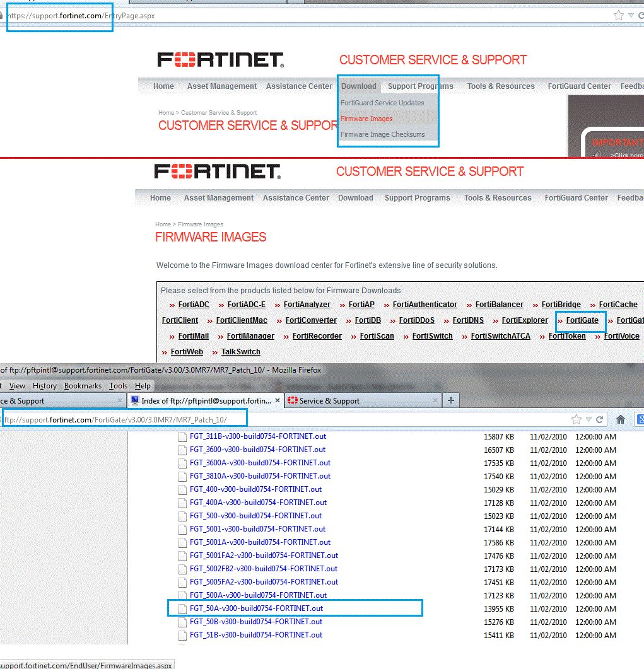This screenshot has width=644, height=669.
Task: Download FGT_400A-v300-build0754-FORTINET.out file
Action: (x=258, y=503)
